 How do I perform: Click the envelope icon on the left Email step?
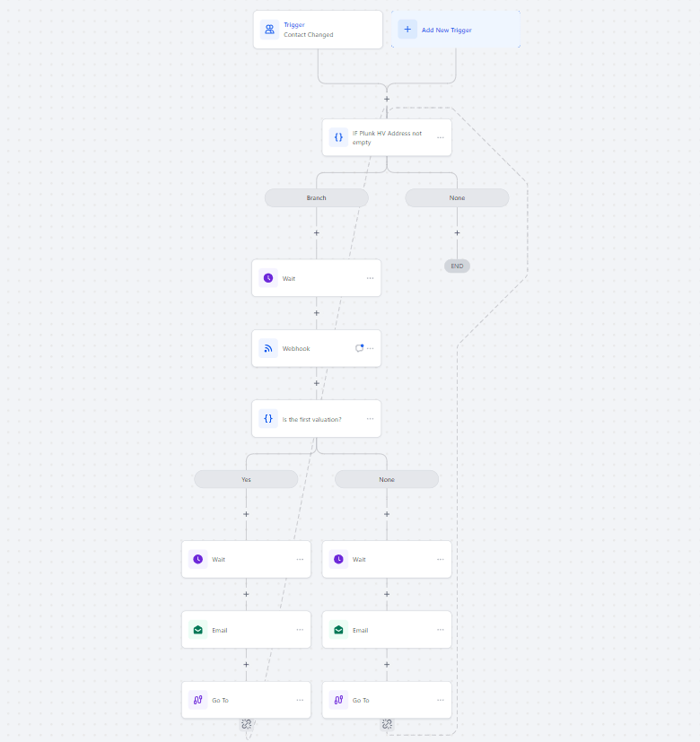197,630
